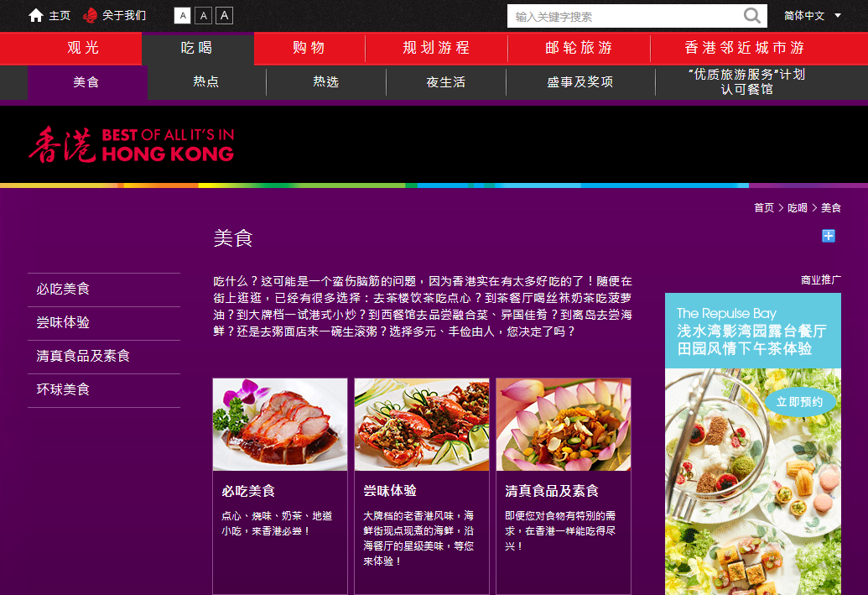Select the medium font size A button
Screen dimensions: 868x595
click(x=203, y=16)
